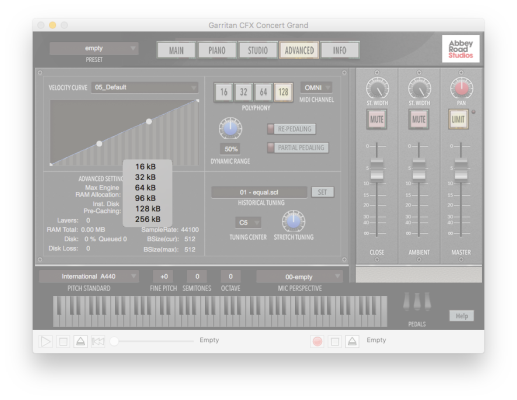Click the pedals graphic

pyautogui.click(x=417, y=302)
